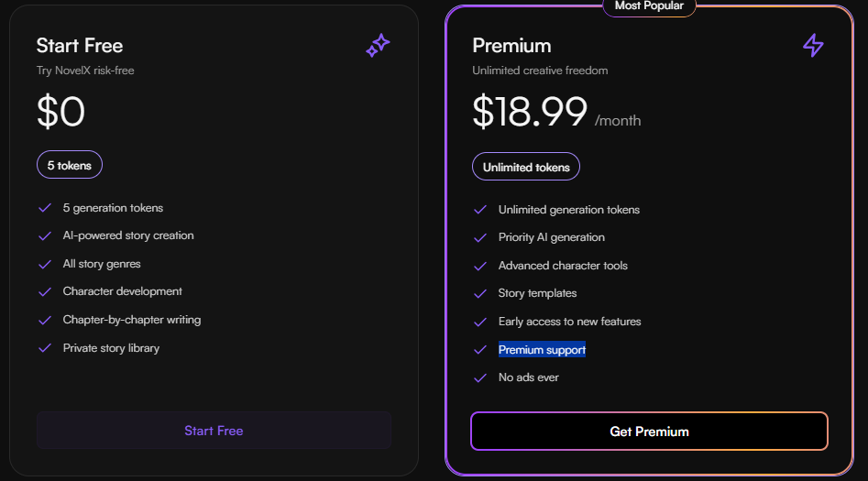Viewport: 868px width, 481px height.
Task: Click checkmark next to No ads ever
Action: pos(480,377)
